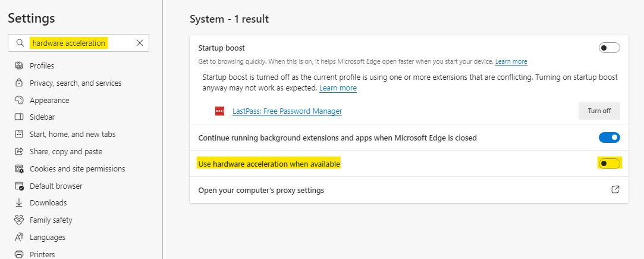644x259 pixels.
Task: Open proxy settings external link icon
Action: (615, 189)
